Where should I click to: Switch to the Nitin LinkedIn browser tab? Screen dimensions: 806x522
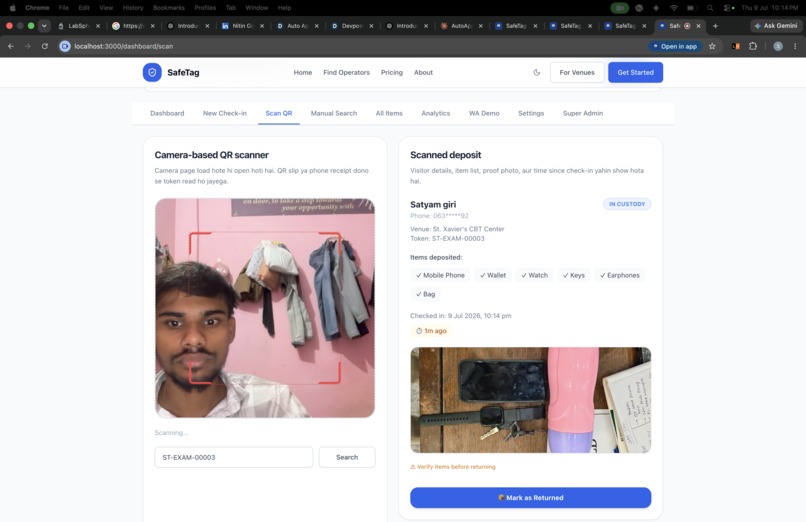click(x=242, y=26)
